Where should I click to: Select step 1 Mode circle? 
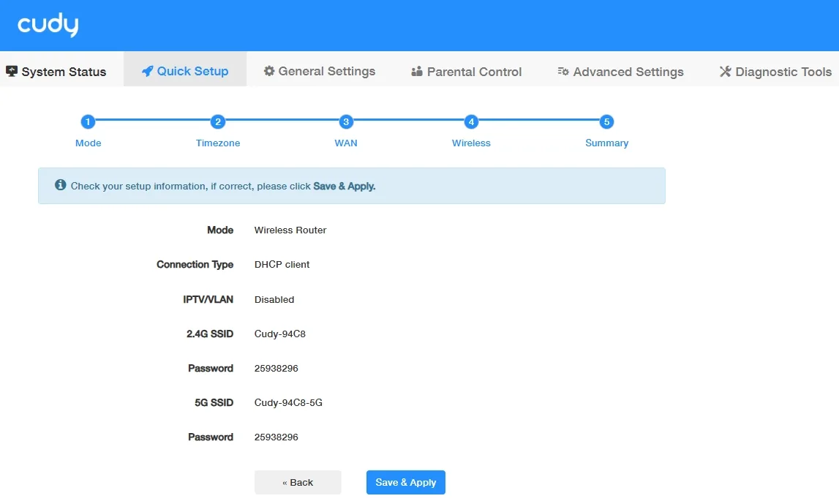(88, 122)
